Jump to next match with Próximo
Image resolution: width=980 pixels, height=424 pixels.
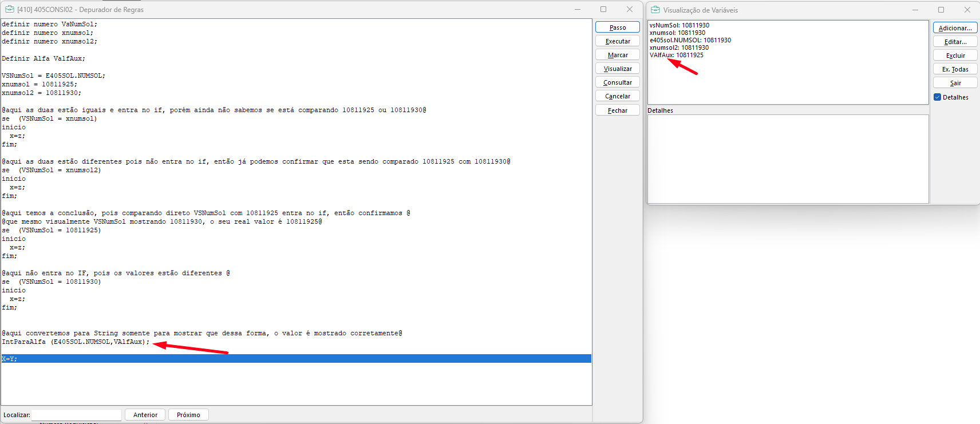[188, 415]
